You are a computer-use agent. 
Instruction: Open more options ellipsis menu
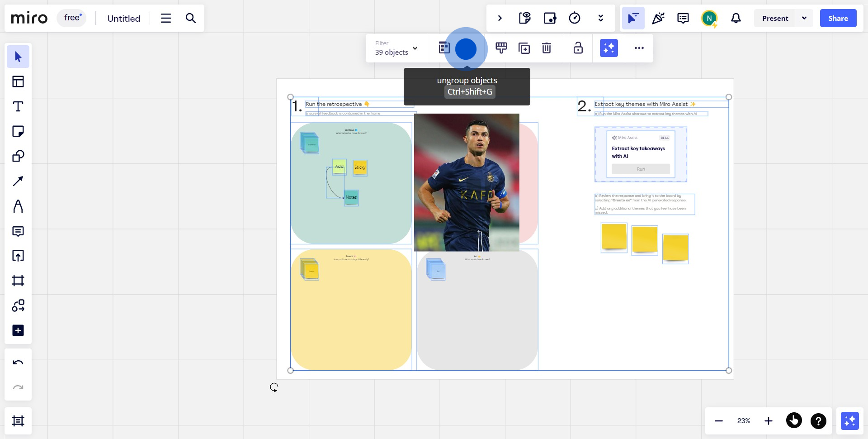pos(639,48)
